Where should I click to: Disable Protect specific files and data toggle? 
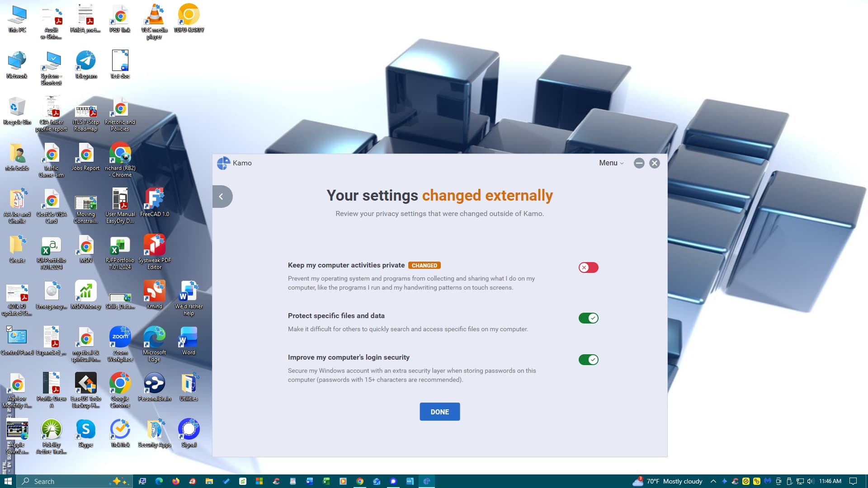click(588, 318)
